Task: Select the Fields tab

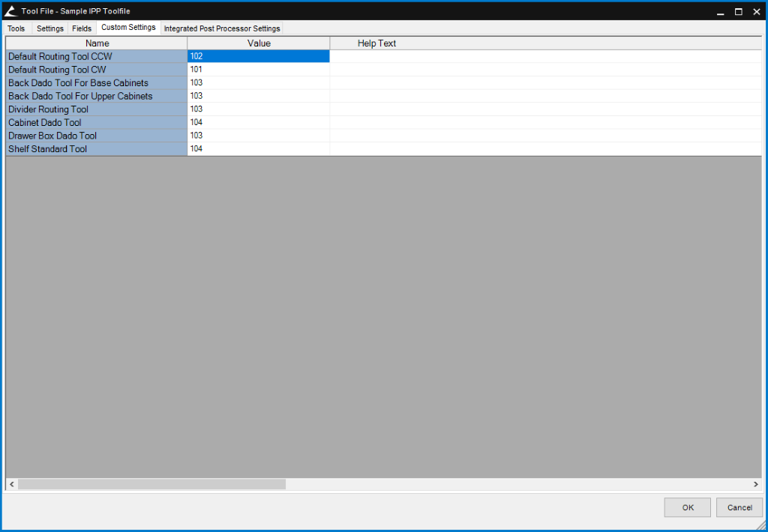Action: click(x=81, y=28)
